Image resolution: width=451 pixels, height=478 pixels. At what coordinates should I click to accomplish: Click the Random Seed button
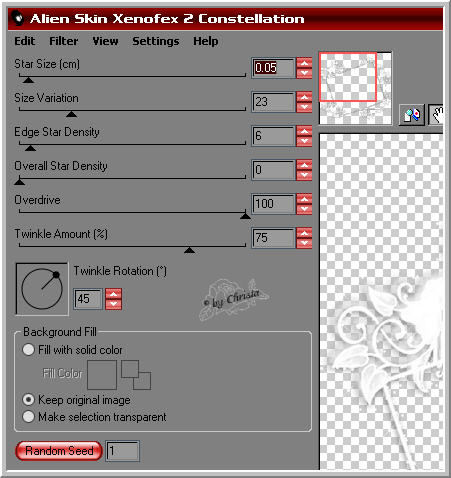pyautogui.click(x=59, y=451)
